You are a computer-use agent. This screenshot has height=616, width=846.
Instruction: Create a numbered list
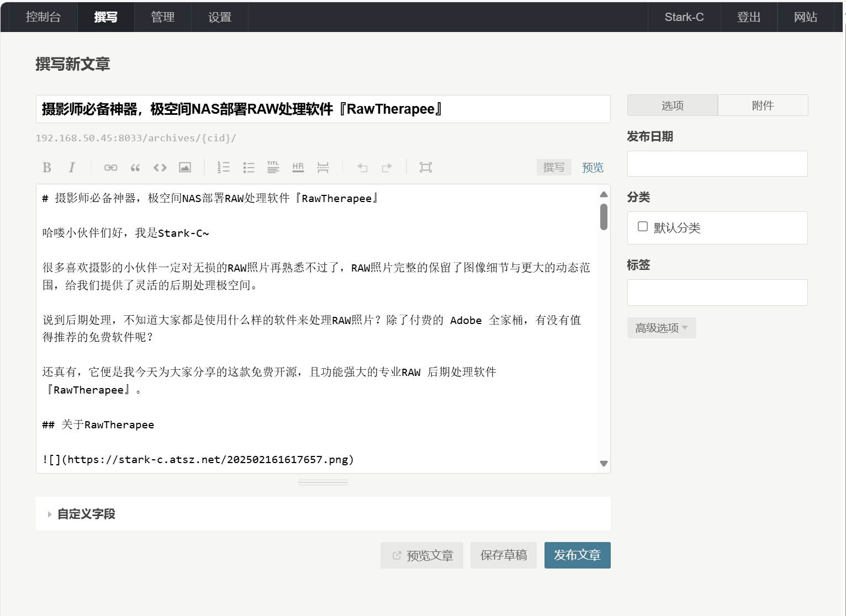(224, 167)
